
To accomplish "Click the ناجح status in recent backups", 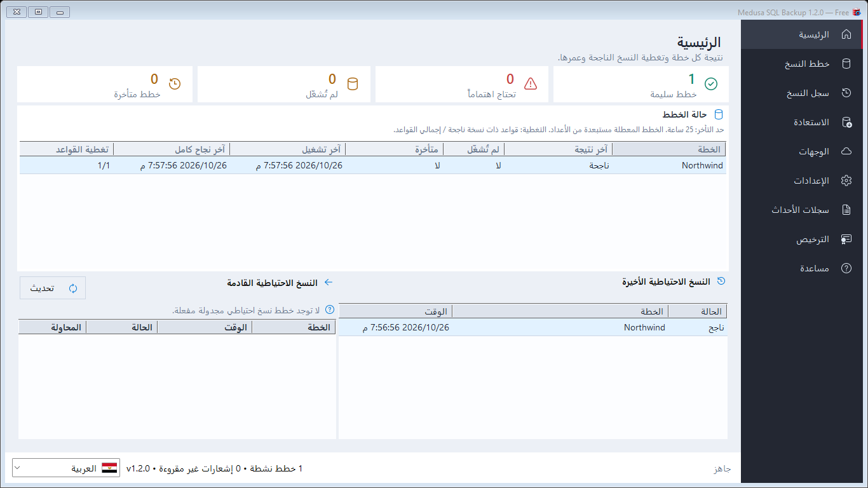I will coord(715,328).
